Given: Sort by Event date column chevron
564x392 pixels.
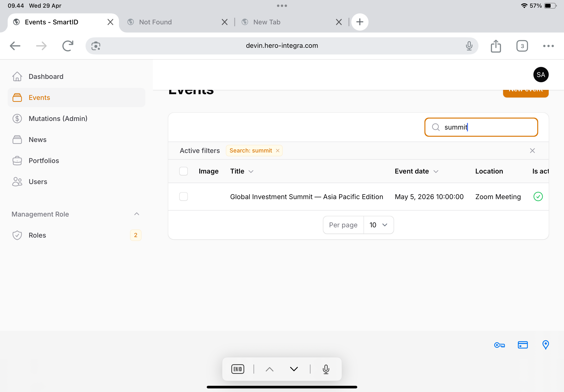Looking at the screenshot, I should coord(436,171).
